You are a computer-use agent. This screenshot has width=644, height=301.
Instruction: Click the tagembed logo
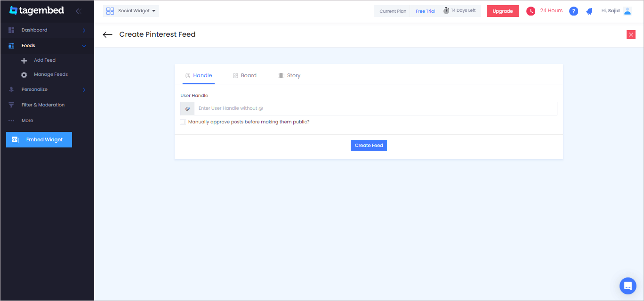tap(37, 10)
